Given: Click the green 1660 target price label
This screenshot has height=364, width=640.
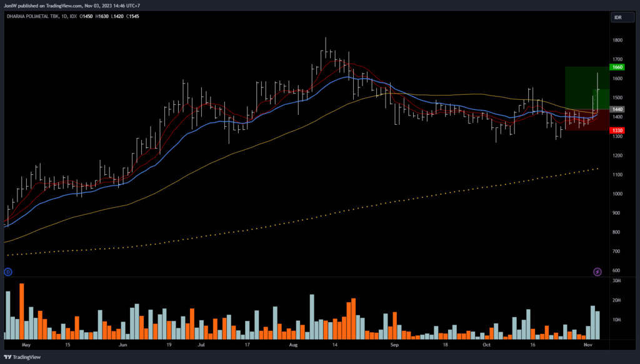Looking at the screenshot, I should click(x=617, y=67).
